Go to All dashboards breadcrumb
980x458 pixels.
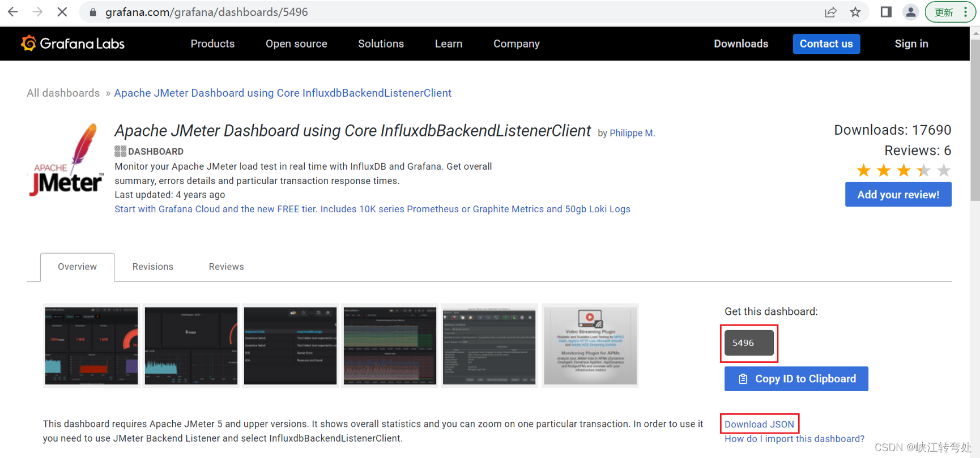(63, 93)
